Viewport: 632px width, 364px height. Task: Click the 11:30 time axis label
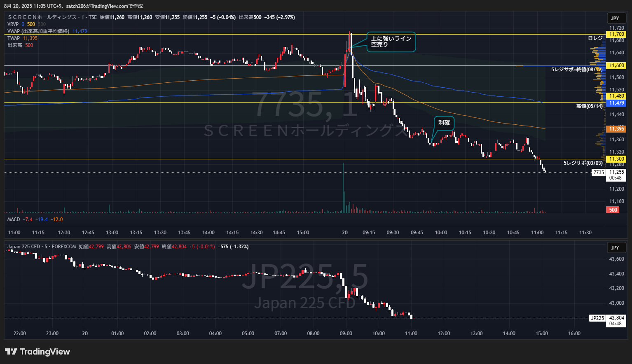(585, 233)
